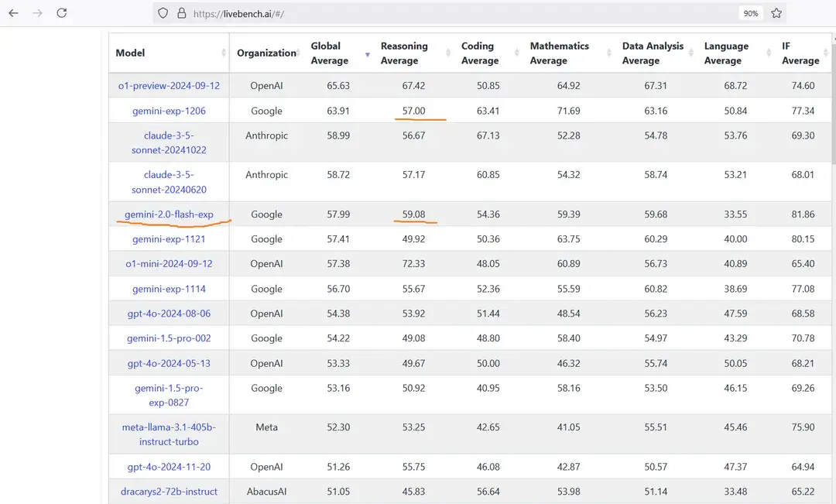Viewport: 836px width, 504px height.
Task: Reload the livebench.ai page
Action: (x=62, y=13)
